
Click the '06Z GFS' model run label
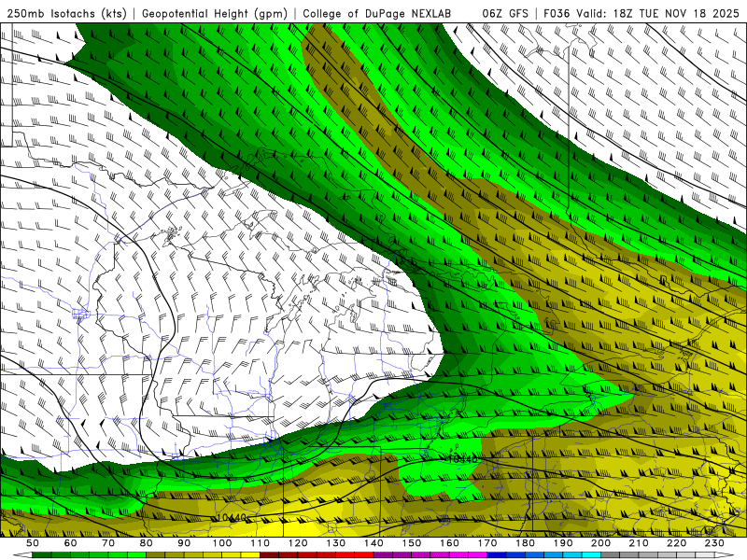tap(505, 13)
